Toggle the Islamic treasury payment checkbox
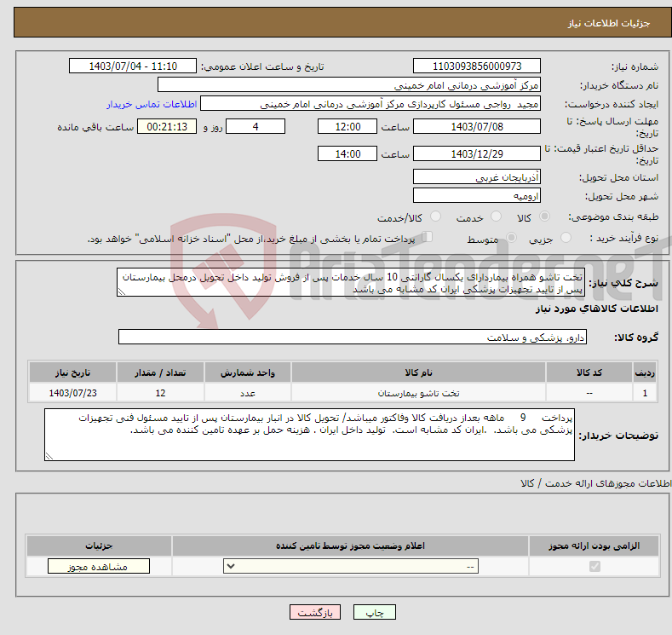The height and width of the screenshot is (635, 672). click(x=427, y=237)
